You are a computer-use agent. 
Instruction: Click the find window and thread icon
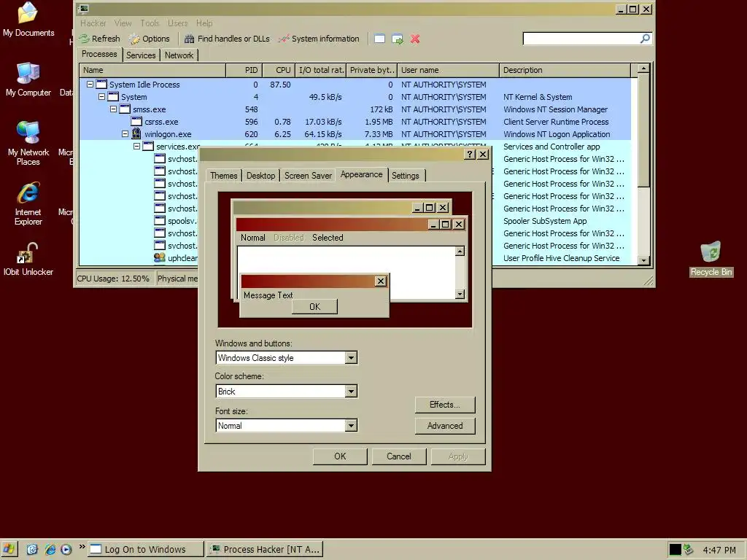(x=398, y=39)
